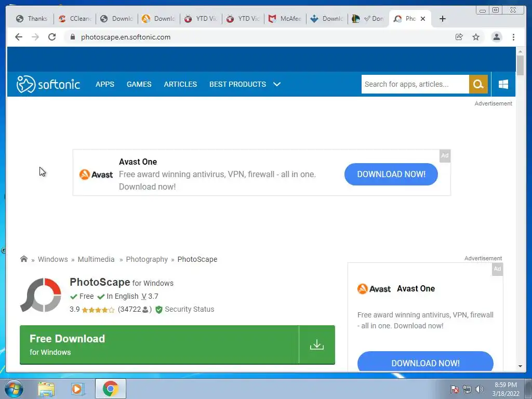This screenshot has width=532, height=399.
Task: Open a new browser tab
Action: point(443,19)
